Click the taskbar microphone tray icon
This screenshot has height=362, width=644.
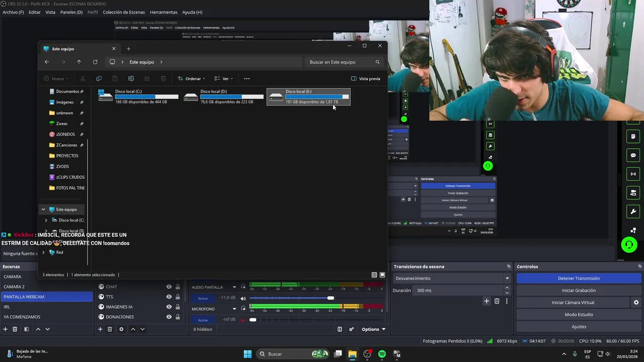tap(575, 354)
